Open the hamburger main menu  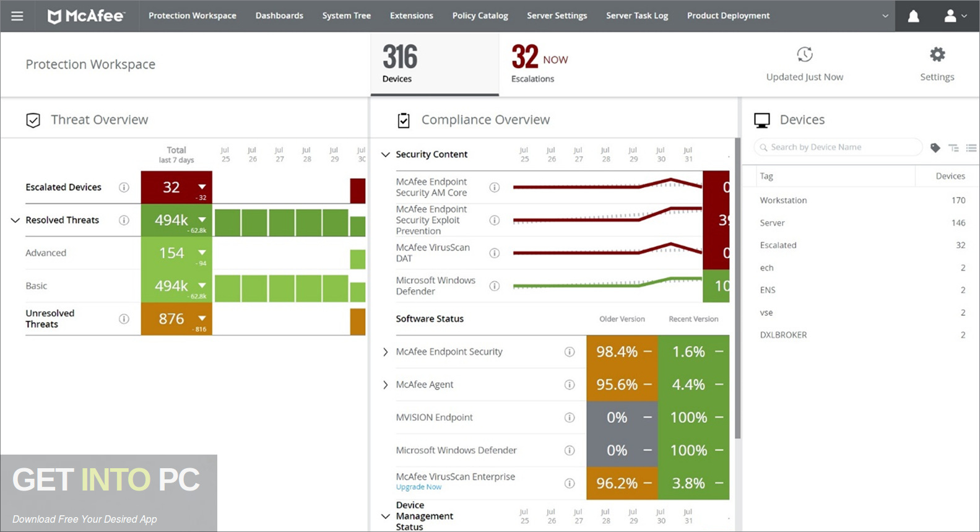(x=17, y=16)
